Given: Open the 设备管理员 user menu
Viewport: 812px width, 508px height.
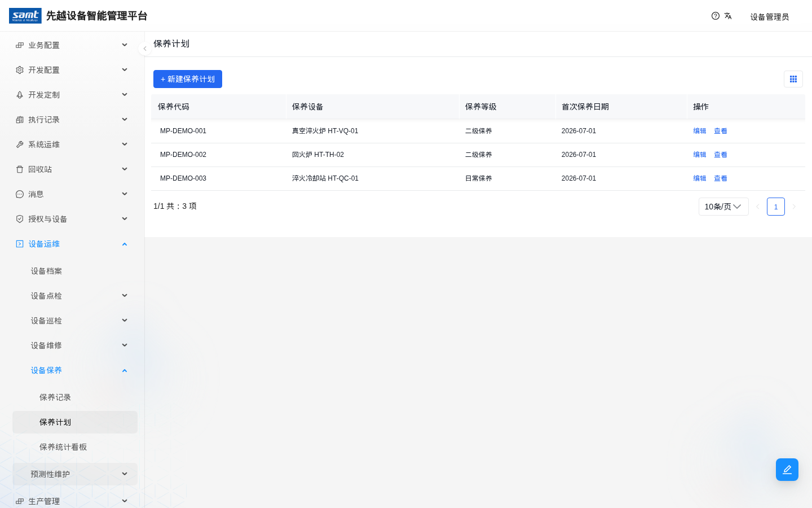Looking at the screenshot, I should coord(770,17).
